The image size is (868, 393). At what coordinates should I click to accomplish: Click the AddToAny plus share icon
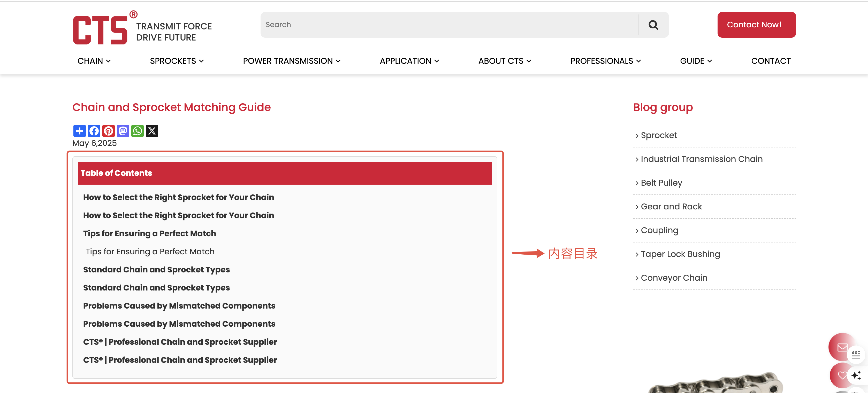(x=80, y=131)
